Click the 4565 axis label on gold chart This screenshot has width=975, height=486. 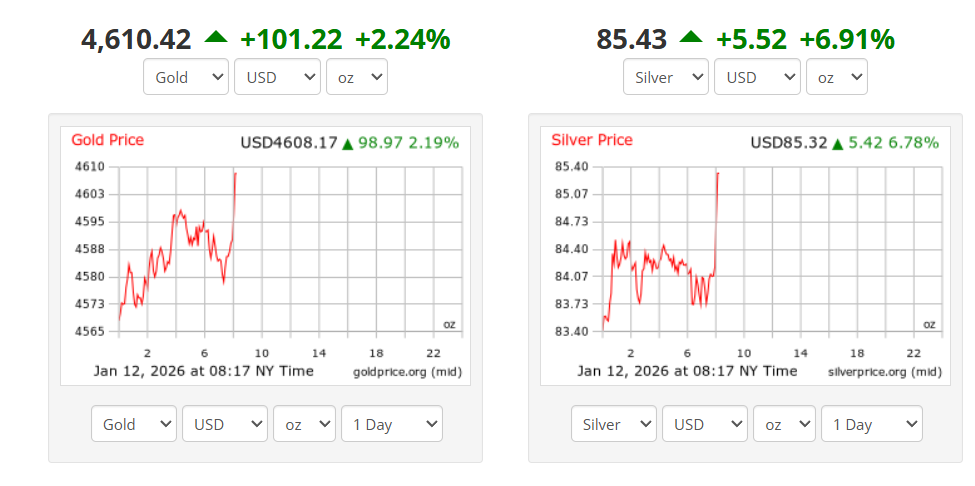click(89, 331)
